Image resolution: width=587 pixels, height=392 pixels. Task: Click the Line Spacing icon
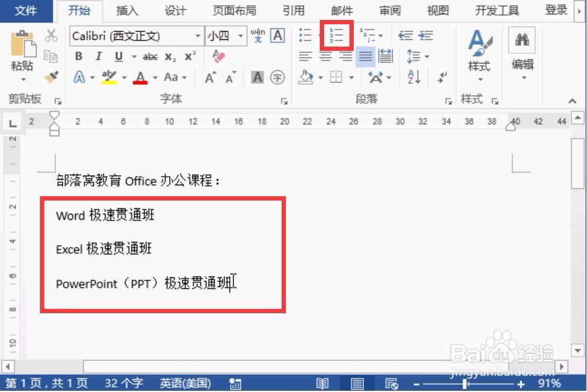coord(414,56)
